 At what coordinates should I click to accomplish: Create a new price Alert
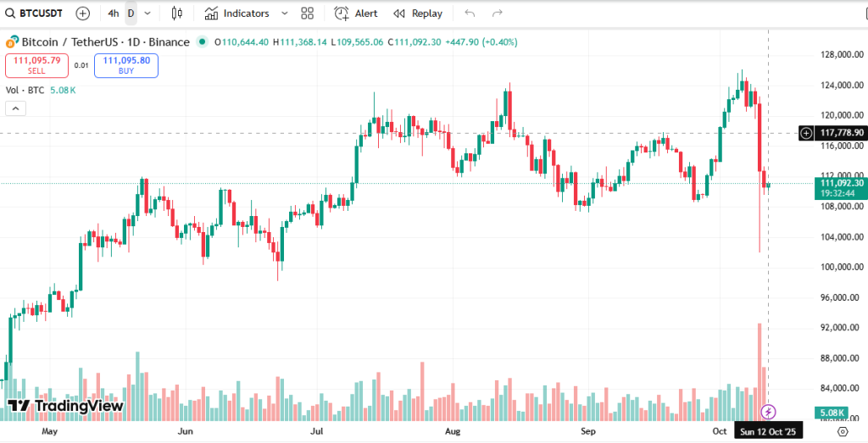coord(356,14)
